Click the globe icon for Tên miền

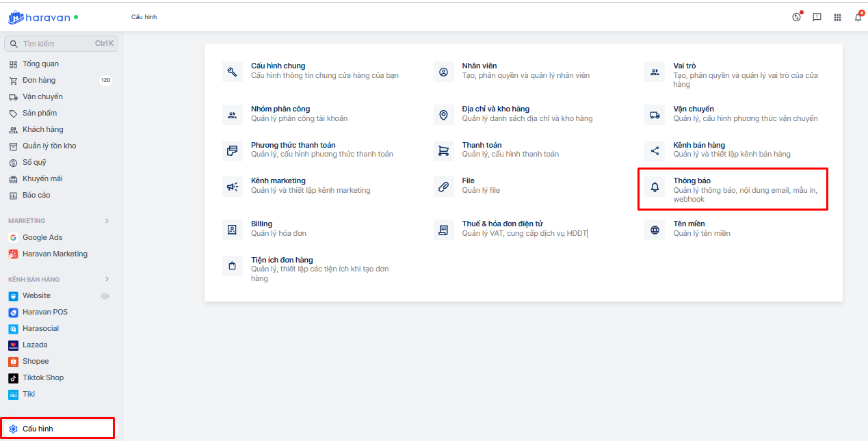655,230
